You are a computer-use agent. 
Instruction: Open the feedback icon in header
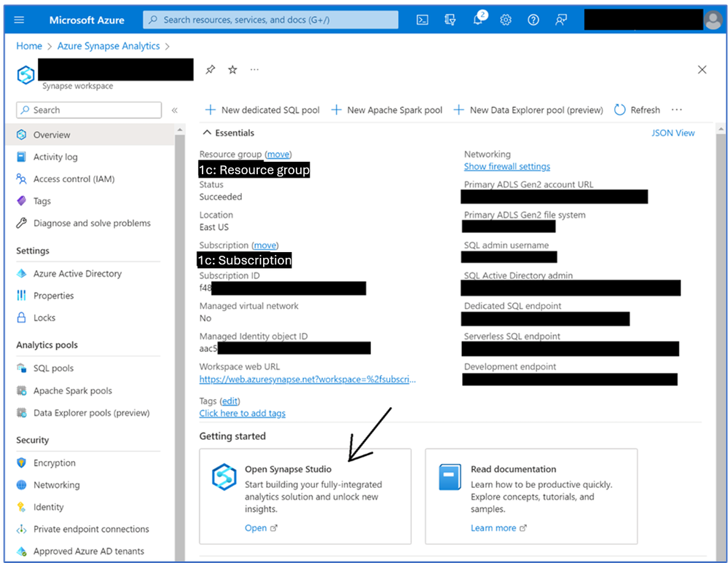[x=561, y=20]
